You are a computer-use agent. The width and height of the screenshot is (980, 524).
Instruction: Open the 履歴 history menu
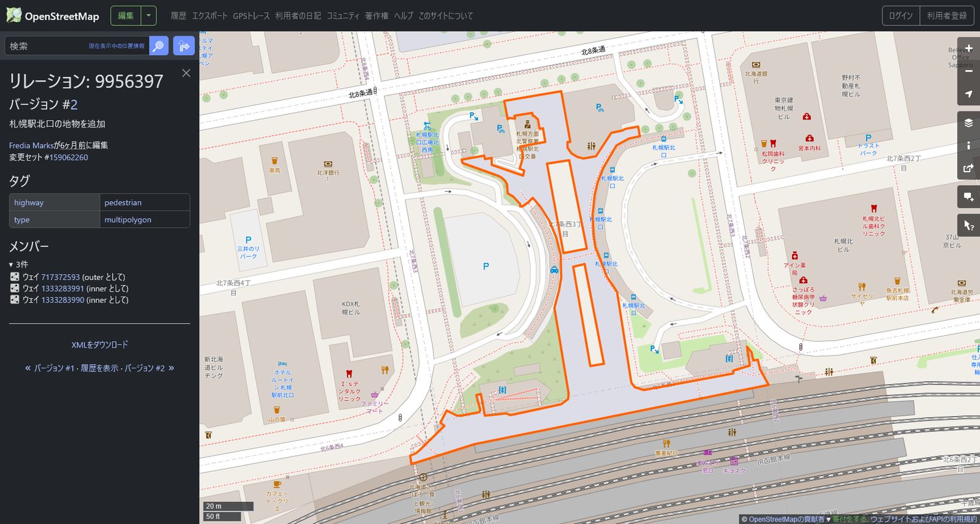coord(179,16)
